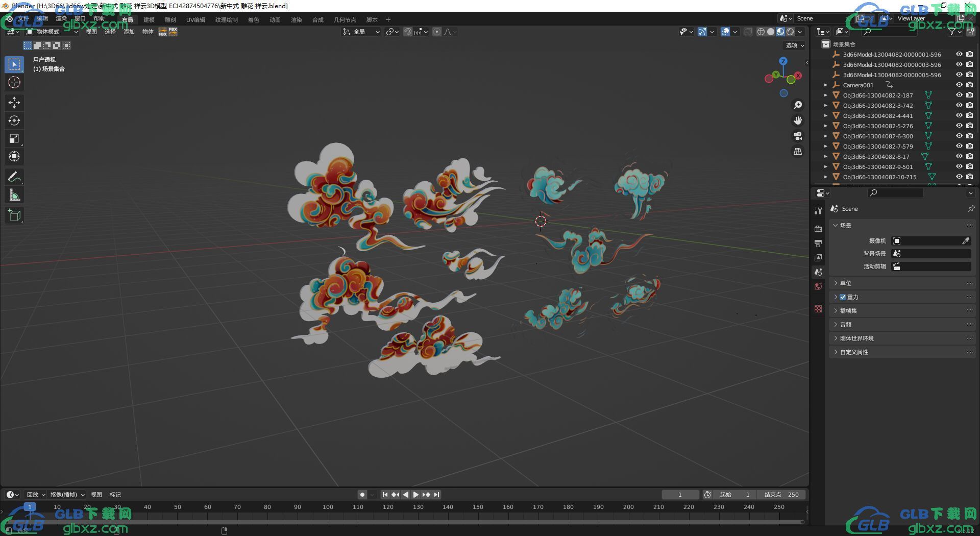Click the eyedropper next to 摄像机 field
980x536 pixels.
(966, 241)
